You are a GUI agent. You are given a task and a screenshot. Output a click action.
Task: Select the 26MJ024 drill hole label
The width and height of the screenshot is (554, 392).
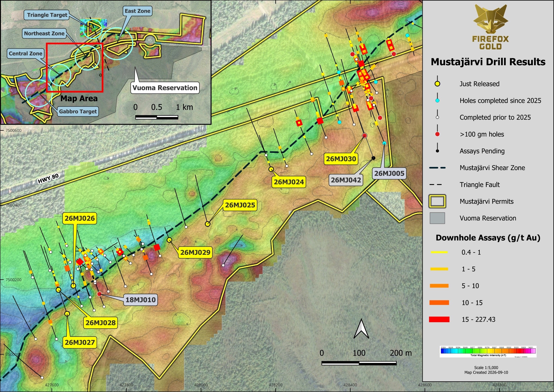pyautogui.click(x=289, y=182)
